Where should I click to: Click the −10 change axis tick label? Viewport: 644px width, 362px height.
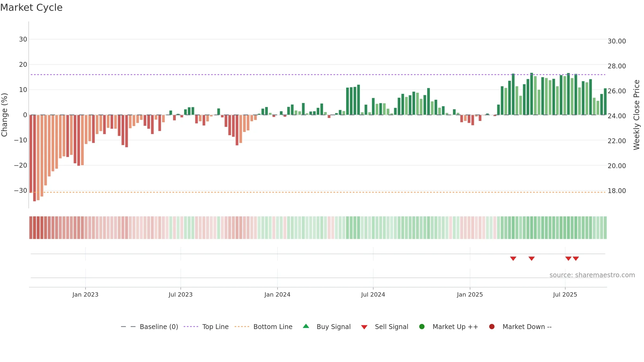20,140
